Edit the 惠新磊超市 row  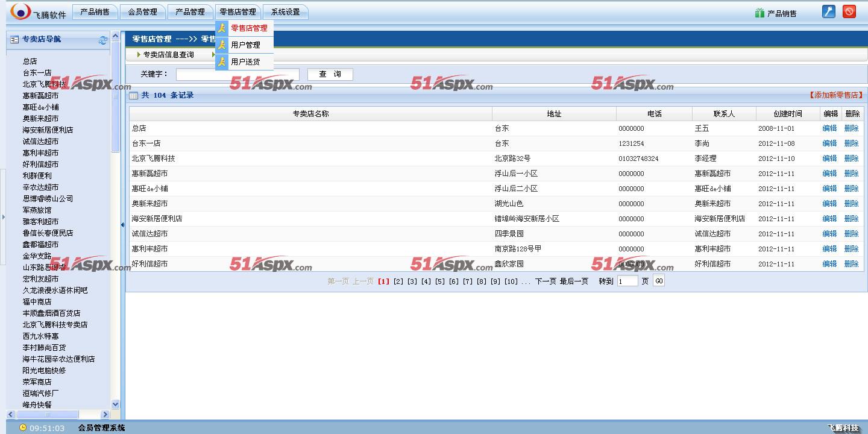[x=829, y=174]
